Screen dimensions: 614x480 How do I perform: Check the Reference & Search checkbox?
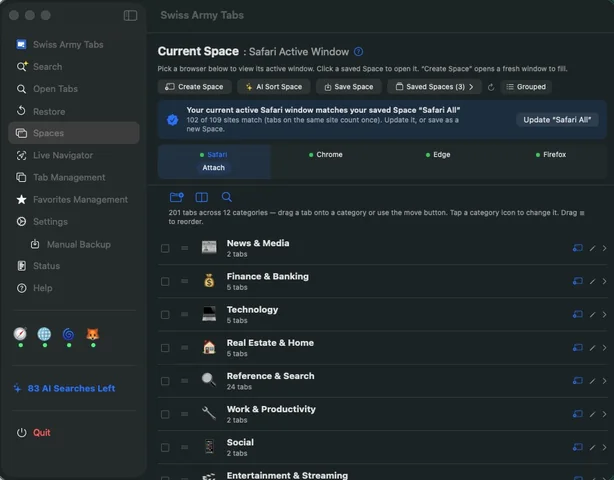[x=165, y=381]
